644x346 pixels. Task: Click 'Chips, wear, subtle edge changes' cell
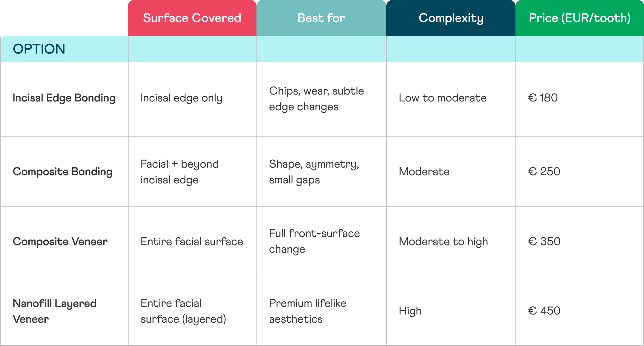point(316,99)
